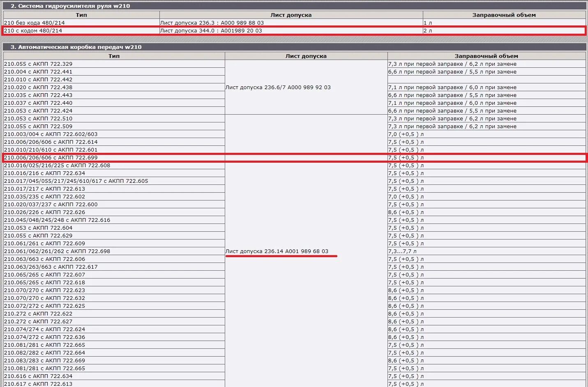Click cell '210.070/270 с АКПП 722.623'
Viewport: 588px width, 387px height.
[x=114, y=290]
